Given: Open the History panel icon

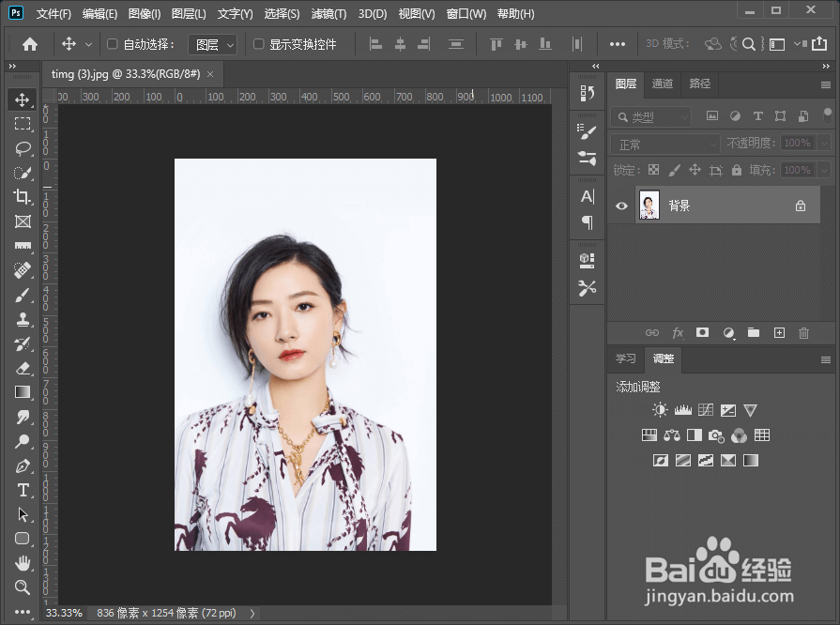Looking at the screenshot, I should pos(588,94).
